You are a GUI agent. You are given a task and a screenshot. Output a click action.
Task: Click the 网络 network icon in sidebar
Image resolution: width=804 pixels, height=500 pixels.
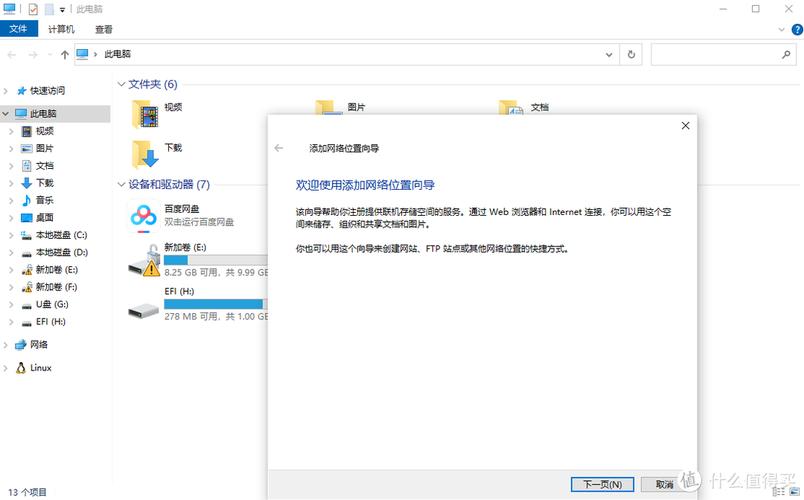coord(21,345)
